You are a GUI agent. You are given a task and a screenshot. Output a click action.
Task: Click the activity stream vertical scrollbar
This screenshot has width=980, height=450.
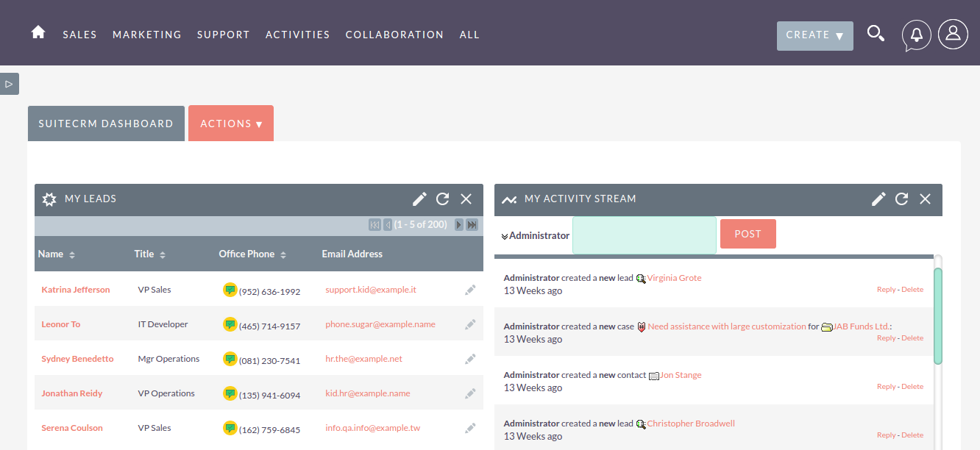tap(938, 316)
